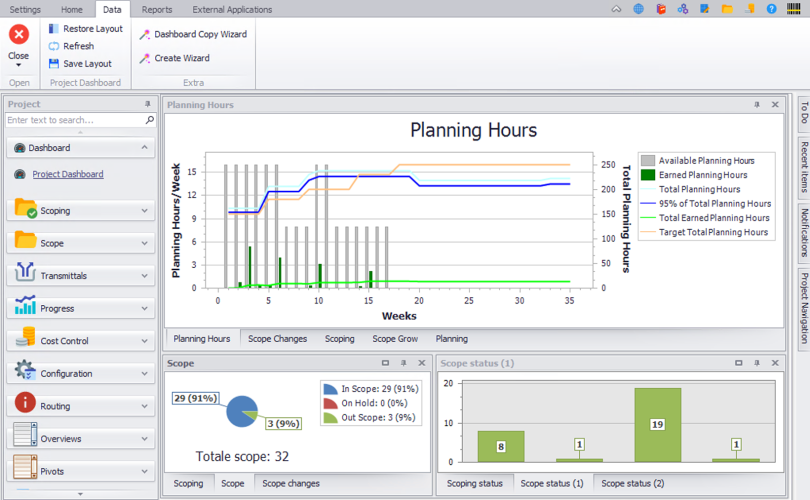This screenshot has height=500, width=810.
Task: Open the To Do side panel
Action: [803, 113]
